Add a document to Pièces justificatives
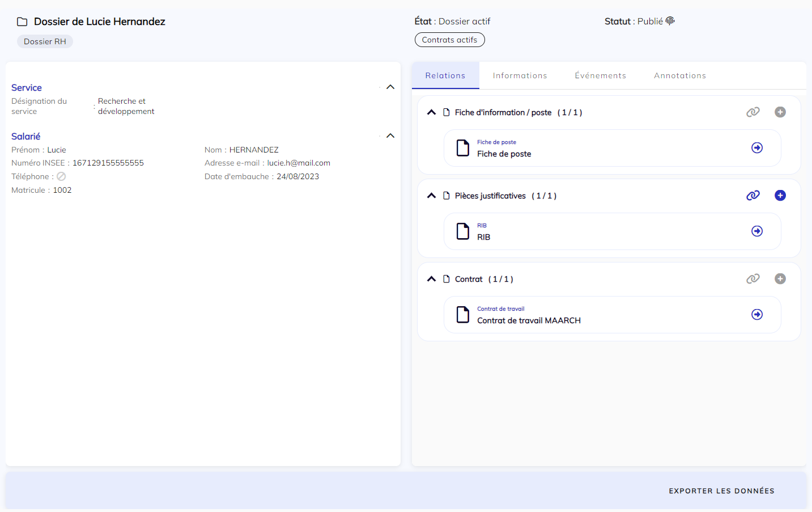 click(780, 196)
